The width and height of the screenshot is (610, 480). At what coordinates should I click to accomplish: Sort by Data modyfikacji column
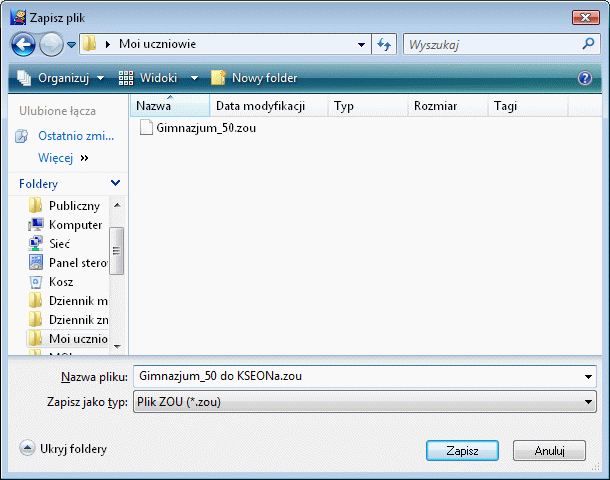pyautogui.click(x=269, y=105)
